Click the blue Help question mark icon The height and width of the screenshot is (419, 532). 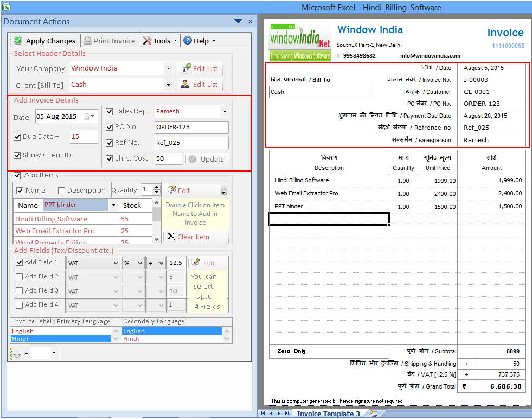coord(188,40)
